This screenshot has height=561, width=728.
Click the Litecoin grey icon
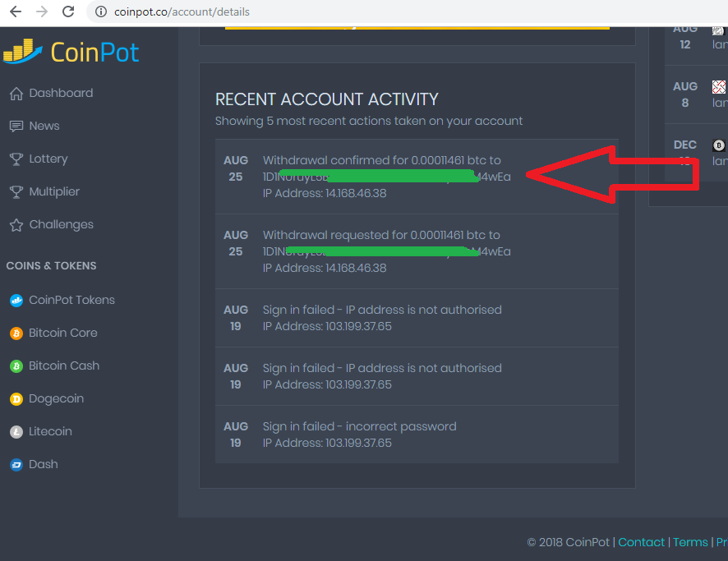(x=16, y=432)
